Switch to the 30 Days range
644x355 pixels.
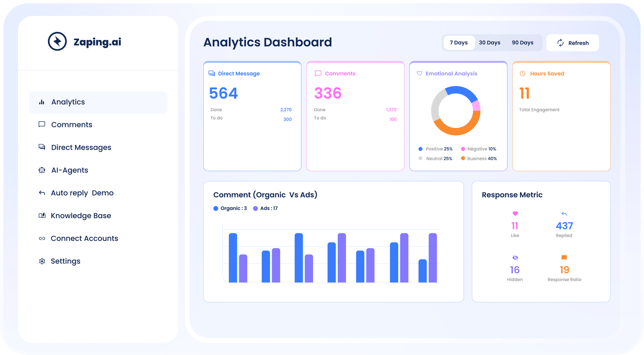(489, 43)
